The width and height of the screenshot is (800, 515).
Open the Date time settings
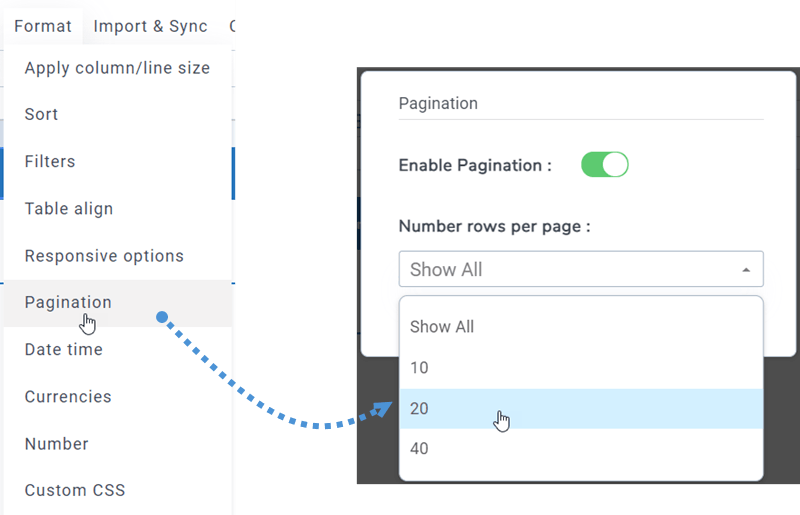click(64, 350)
